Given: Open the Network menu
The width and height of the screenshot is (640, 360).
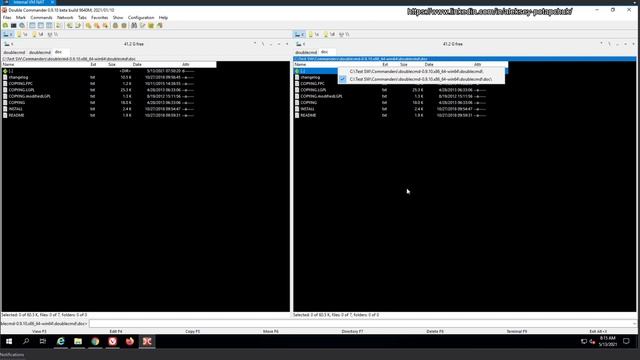Looking at the screenshot, I should click(64, 18).
